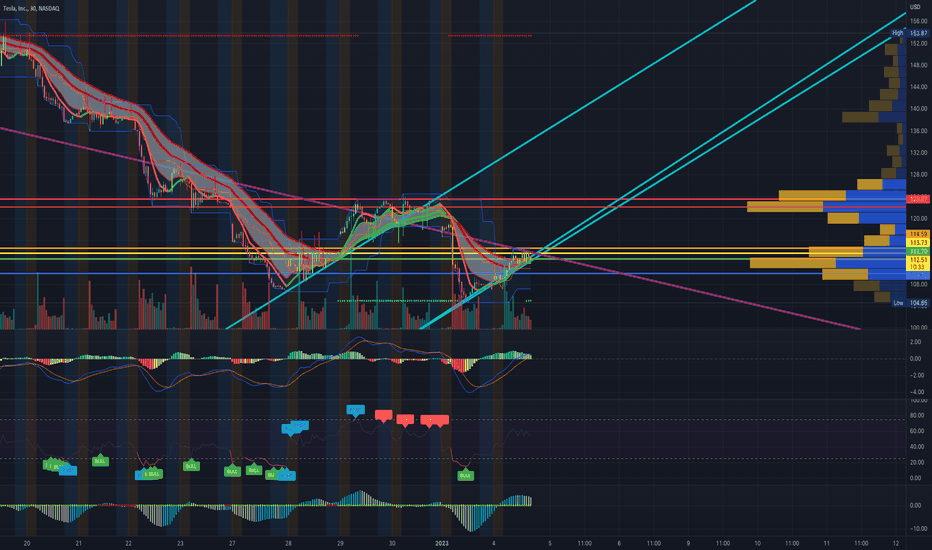Click the green BULL label below 2023 candles
This screenshot has width=932, height=550.
point(465,475)
